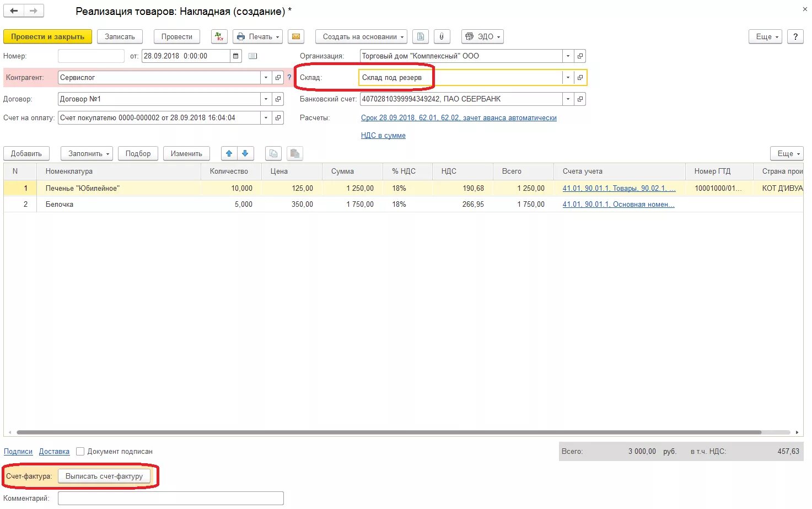Move selected row up
Screen dimensions: 812x509
click(x=229, y=153)
